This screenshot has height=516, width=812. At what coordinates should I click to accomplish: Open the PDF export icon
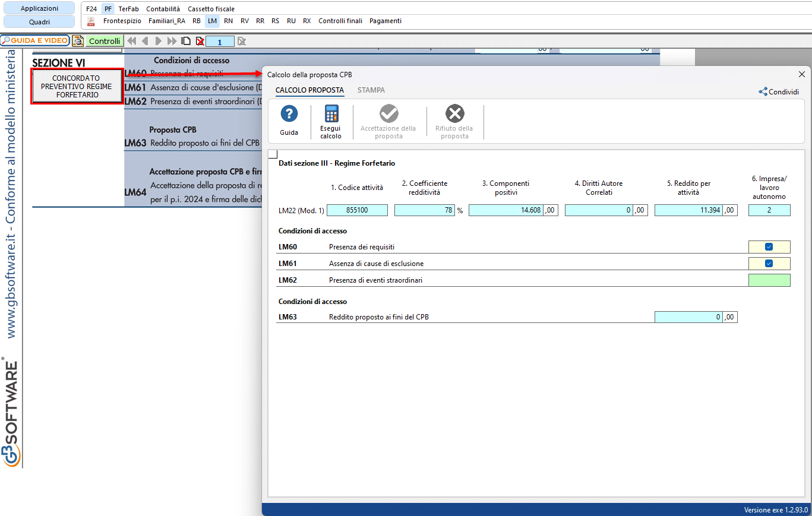(x=91, y=21)
